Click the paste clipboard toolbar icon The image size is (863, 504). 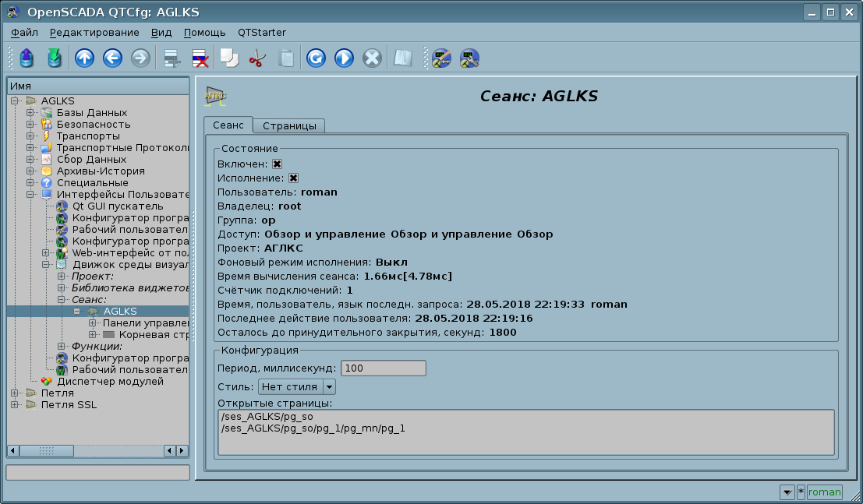tap(285, 58)
